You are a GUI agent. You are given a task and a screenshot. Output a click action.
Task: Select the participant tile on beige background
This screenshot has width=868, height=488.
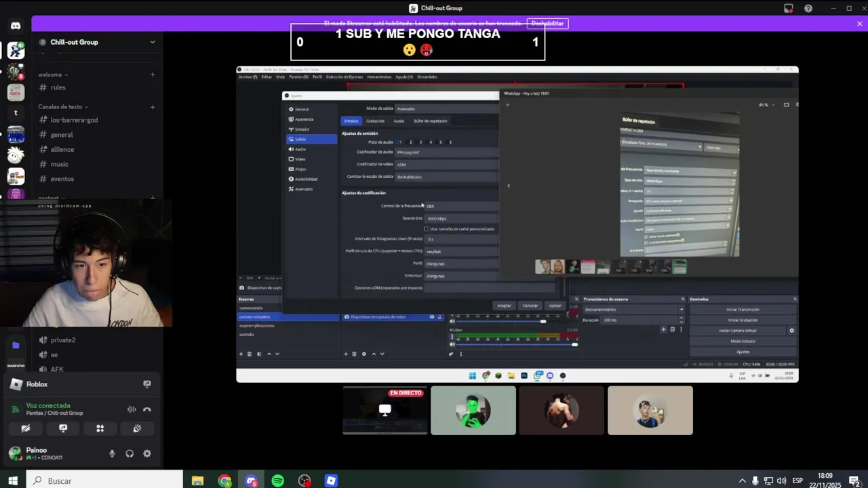(x=650, y=410)
